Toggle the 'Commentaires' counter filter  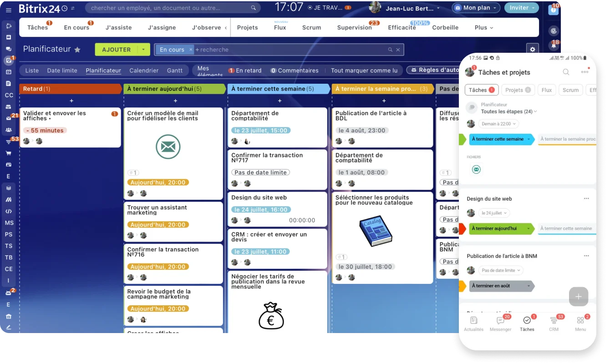pos(294,71)
